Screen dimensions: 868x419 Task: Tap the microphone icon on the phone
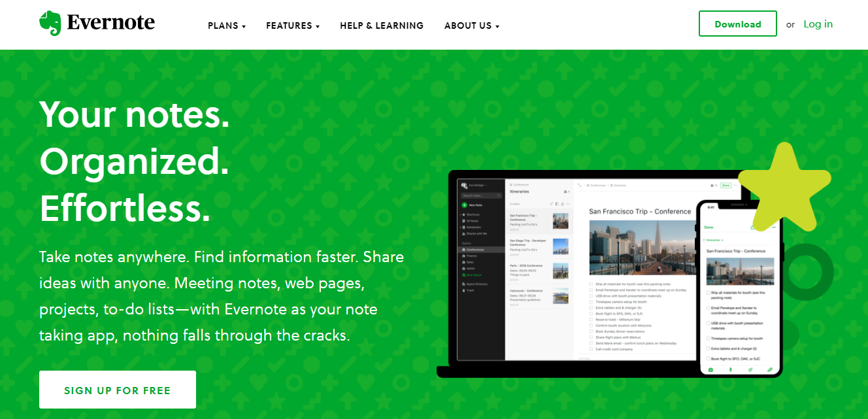(730, 370)
